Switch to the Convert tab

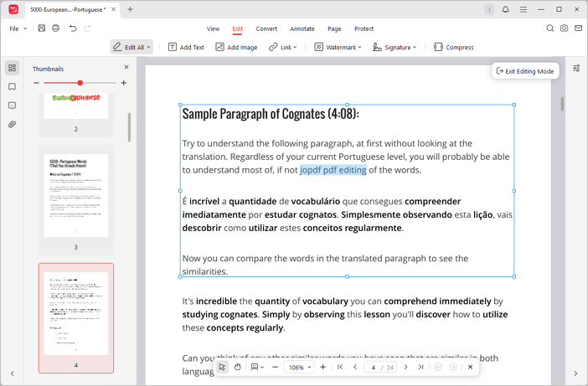tap(266, 28)
